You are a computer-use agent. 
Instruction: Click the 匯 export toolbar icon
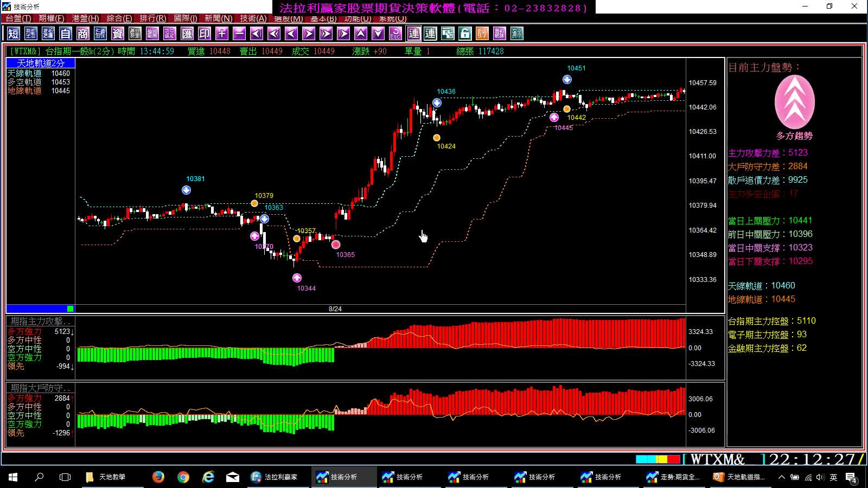(187, 34)
